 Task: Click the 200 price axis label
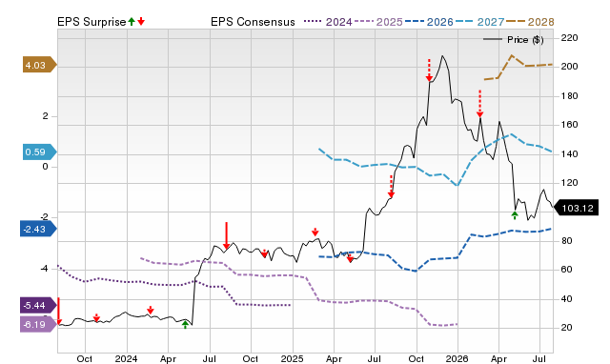[570, 67]
